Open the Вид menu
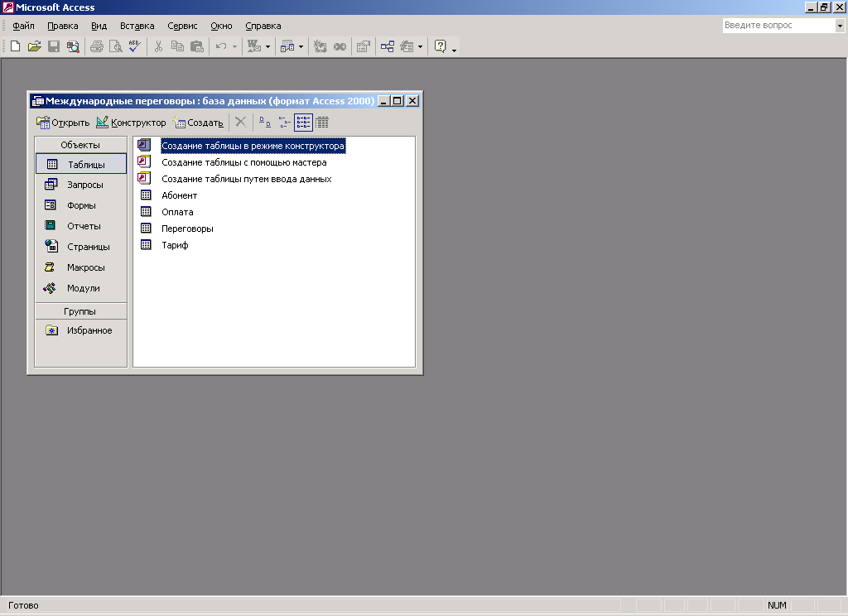Screen dimensions: 848x616 99,26
